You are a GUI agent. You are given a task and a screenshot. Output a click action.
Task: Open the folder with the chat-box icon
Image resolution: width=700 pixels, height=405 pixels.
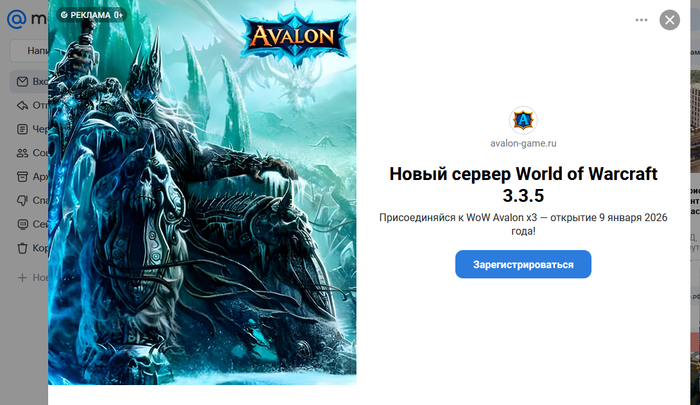(22, 224)
